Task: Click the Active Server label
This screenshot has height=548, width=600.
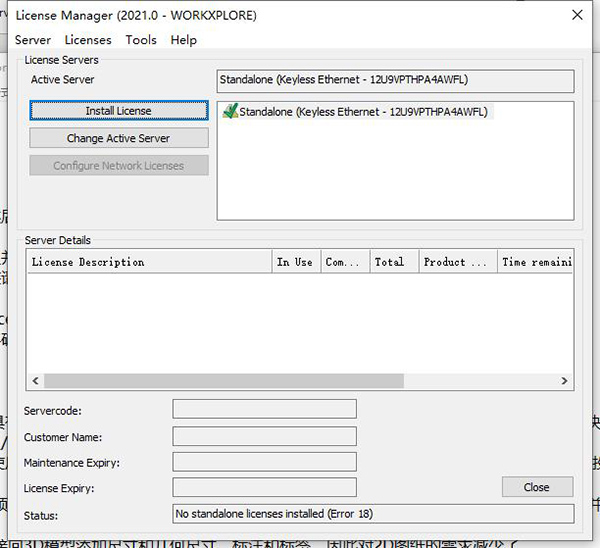Action: click(62, 80)
